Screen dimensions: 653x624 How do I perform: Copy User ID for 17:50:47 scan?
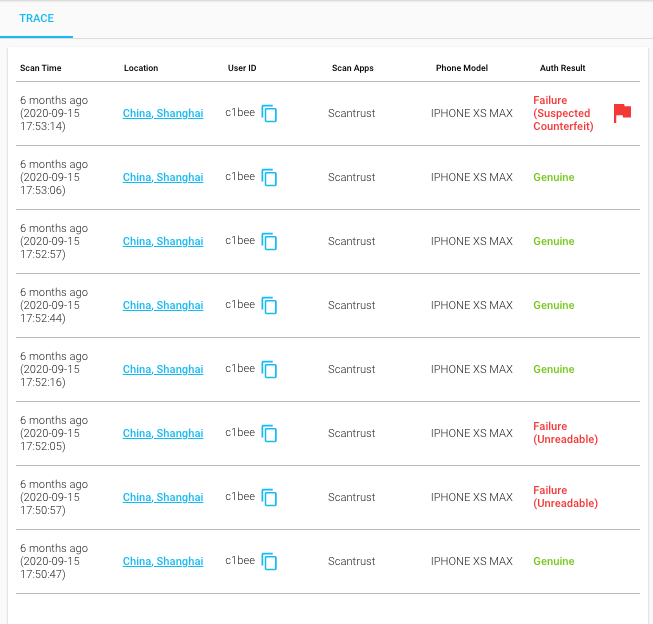coord(269,562)
